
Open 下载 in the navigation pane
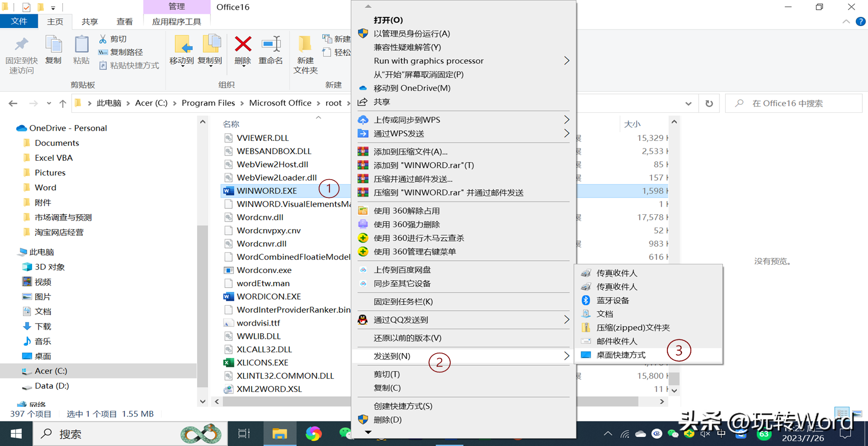43,327
